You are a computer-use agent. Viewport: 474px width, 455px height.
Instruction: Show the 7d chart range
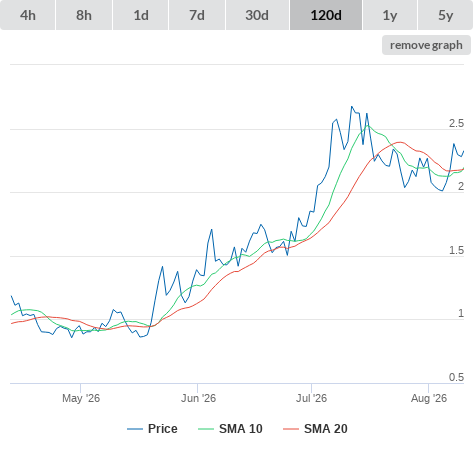tap(197, 15)
